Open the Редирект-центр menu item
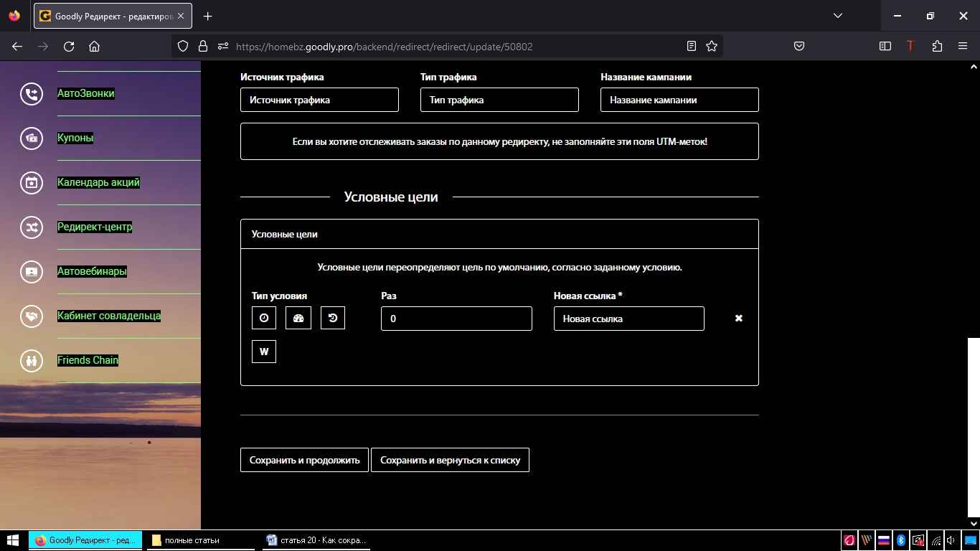980x551 pixels. point(95,227)
